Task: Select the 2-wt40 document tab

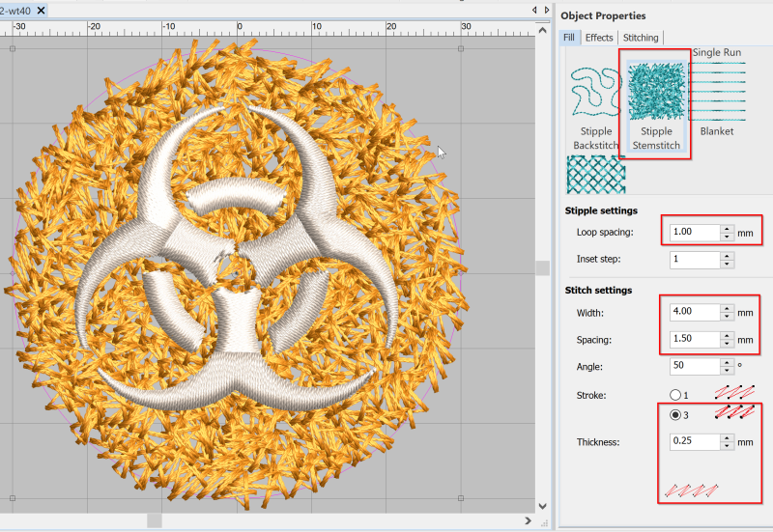Action: point(15,11)
